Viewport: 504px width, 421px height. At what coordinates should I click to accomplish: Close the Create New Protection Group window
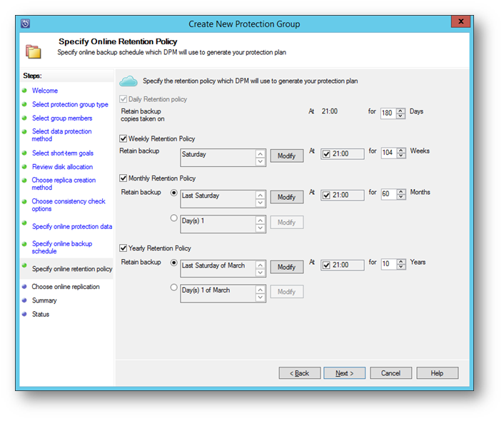pyautogui.click(x=460, y=21)
